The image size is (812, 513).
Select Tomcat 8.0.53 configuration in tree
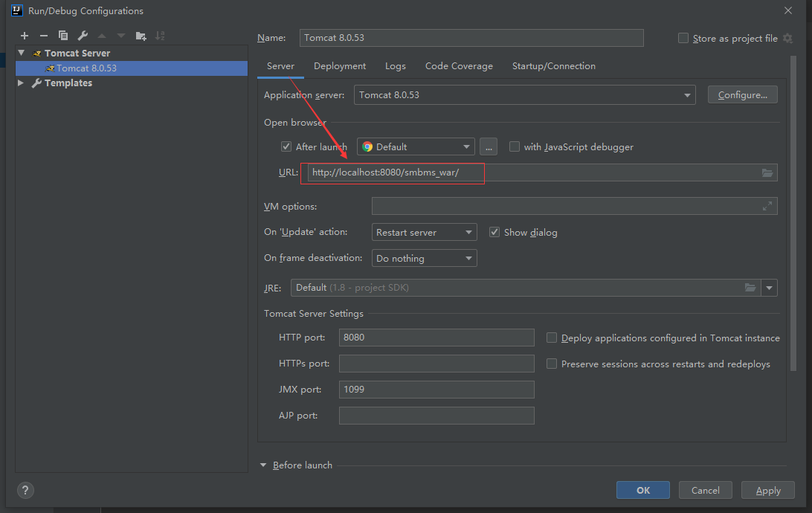pyautogui.click(x=132, y=68)
